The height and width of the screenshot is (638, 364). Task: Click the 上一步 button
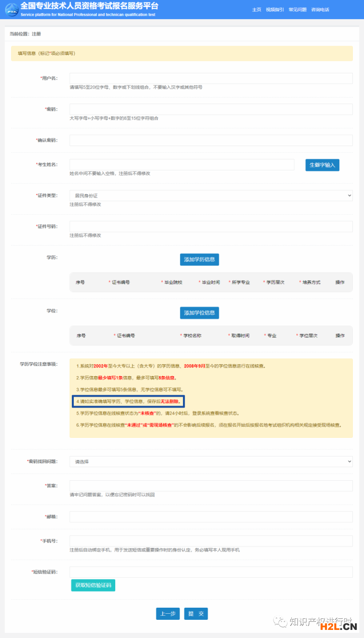pyautogui.click(x=168, y=614)
